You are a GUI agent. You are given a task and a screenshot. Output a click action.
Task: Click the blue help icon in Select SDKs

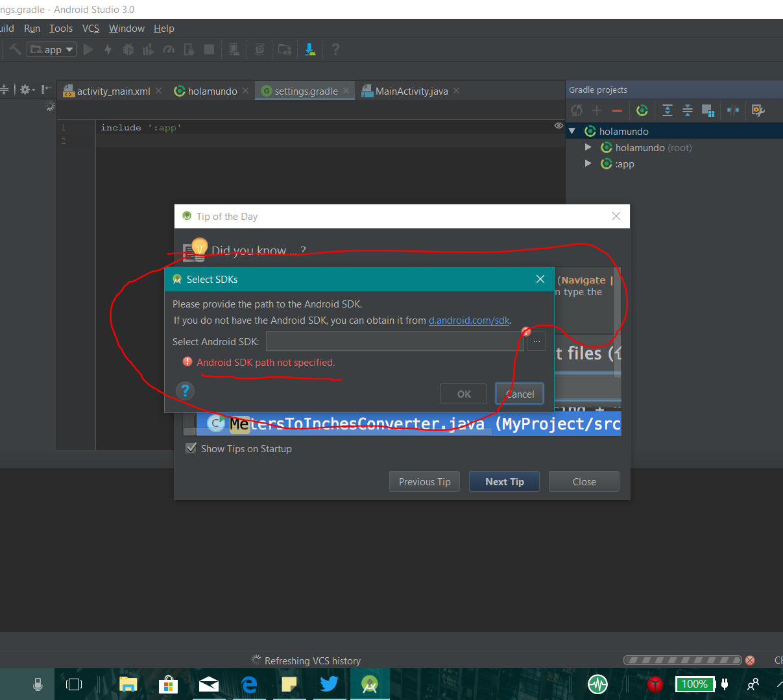pyautogui.click(x=186, y=391)
